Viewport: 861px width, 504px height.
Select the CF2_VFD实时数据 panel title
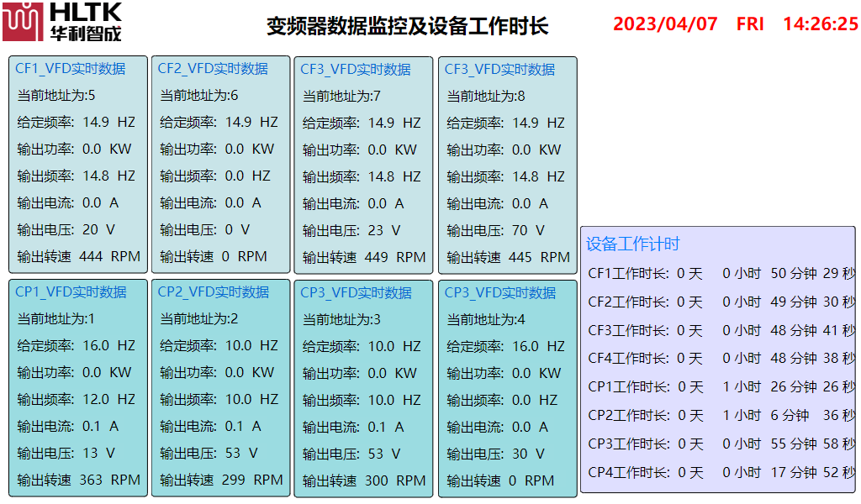[213, 69]
